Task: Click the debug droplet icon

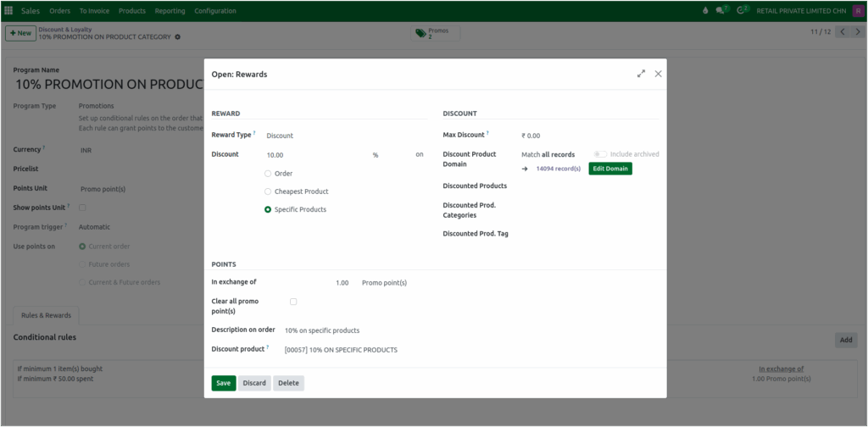Action: coord(705,11)
